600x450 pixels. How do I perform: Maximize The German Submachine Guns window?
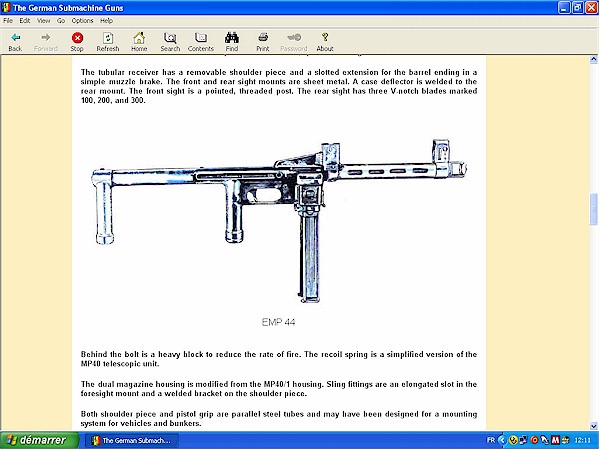tap(578, 8)
